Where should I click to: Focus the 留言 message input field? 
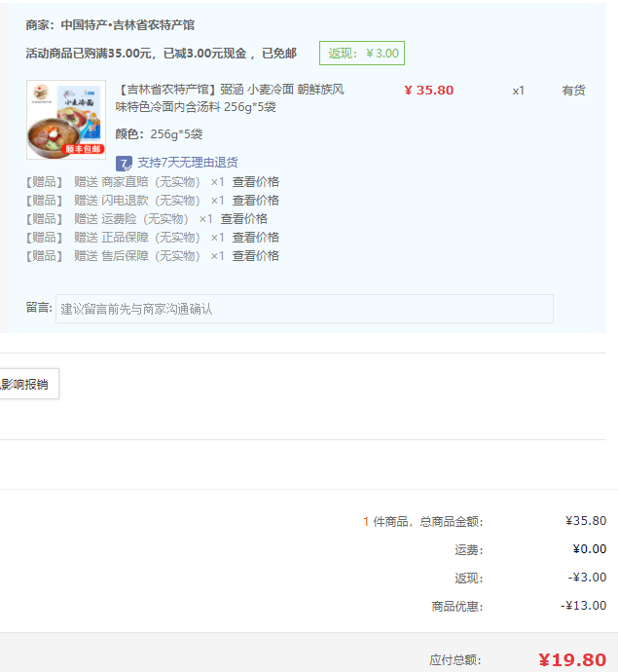coord(305,309)
